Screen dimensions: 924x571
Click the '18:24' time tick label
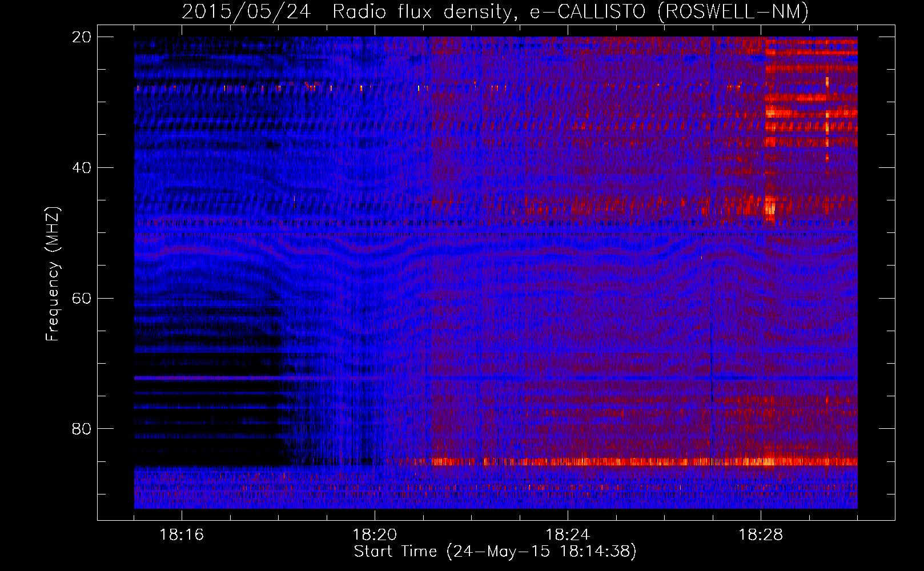pos(568,535)
